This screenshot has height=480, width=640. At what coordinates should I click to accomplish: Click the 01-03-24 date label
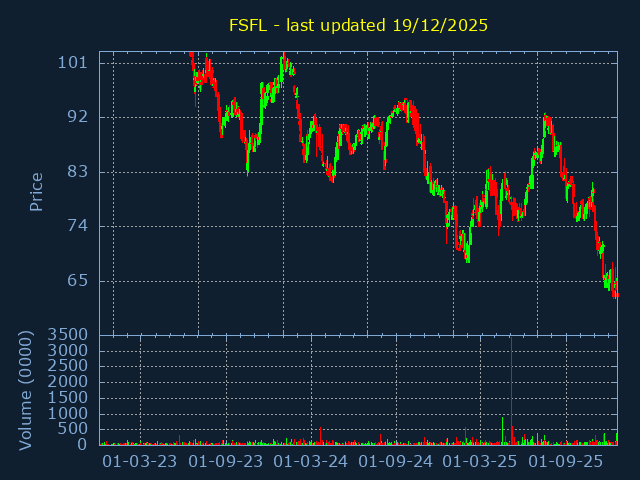(x=311, y=462)
